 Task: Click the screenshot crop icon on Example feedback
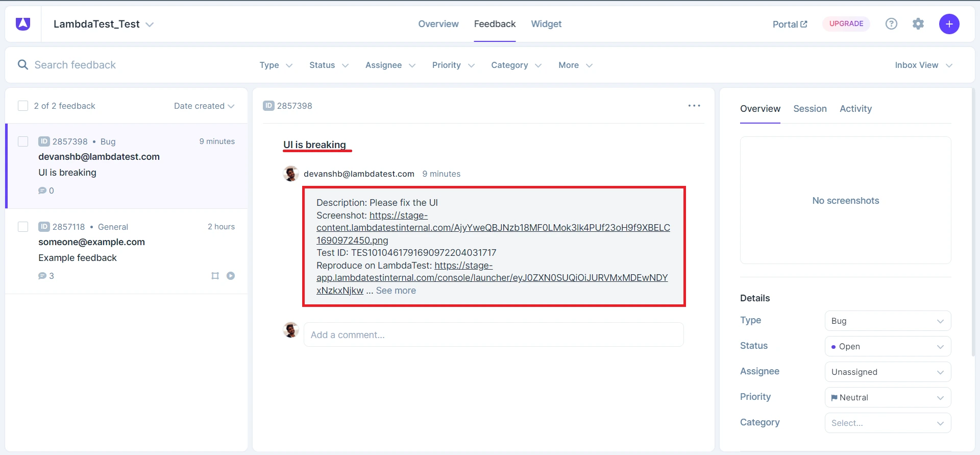point(215,276)
